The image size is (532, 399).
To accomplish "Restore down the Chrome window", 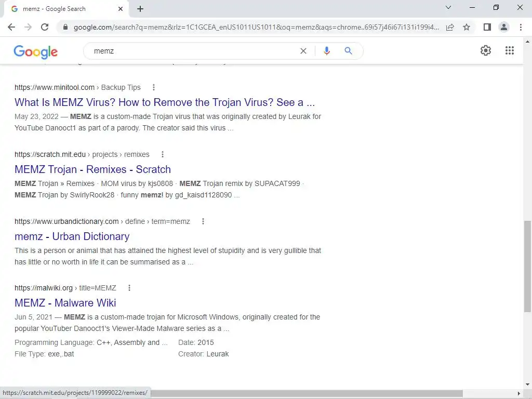I will pos(496,7).
